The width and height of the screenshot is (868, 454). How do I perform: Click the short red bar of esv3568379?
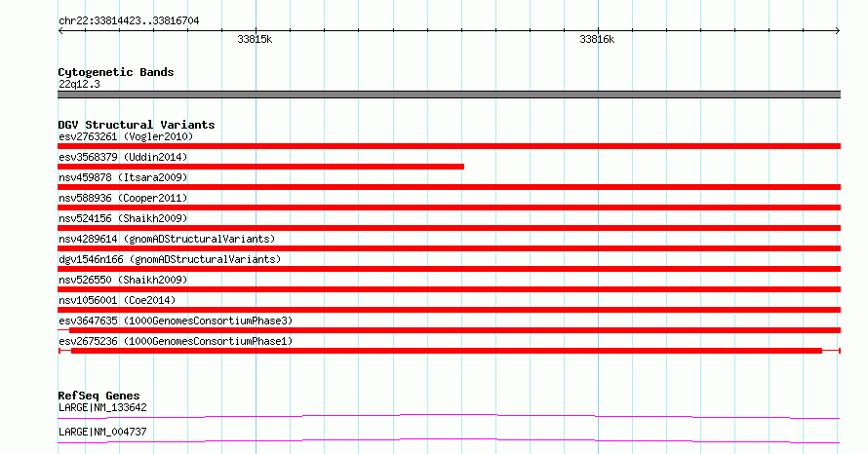pyautogui.click(x=260, y=167)
